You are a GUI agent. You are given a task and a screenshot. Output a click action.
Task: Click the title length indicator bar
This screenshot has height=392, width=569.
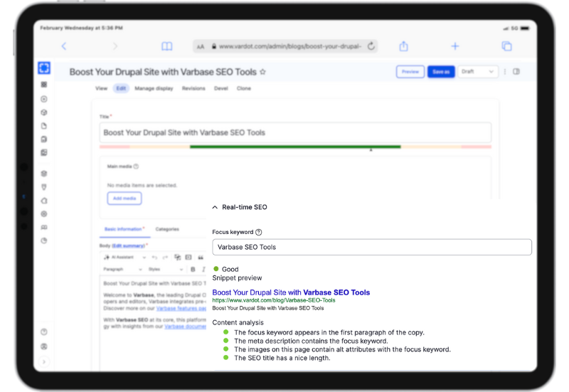pyautogui.click(x=295, y=147)
